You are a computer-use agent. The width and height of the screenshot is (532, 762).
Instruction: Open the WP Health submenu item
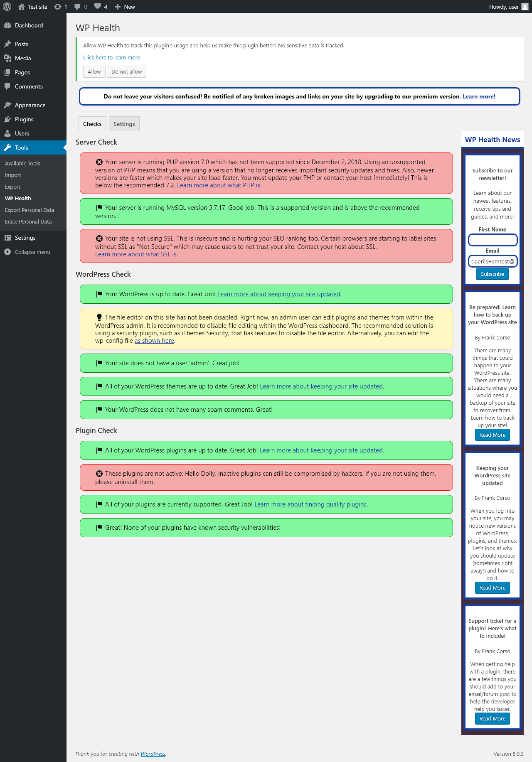pyautogui.click(x=18, y=198)
